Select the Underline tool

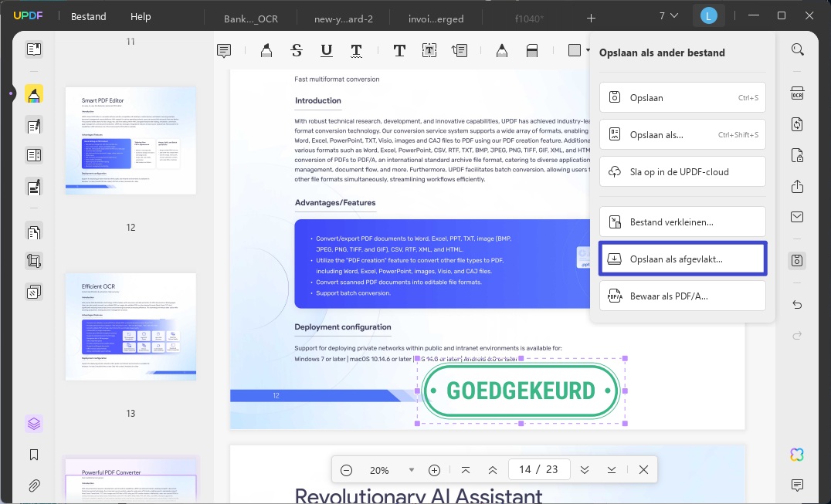click(327, 51)
